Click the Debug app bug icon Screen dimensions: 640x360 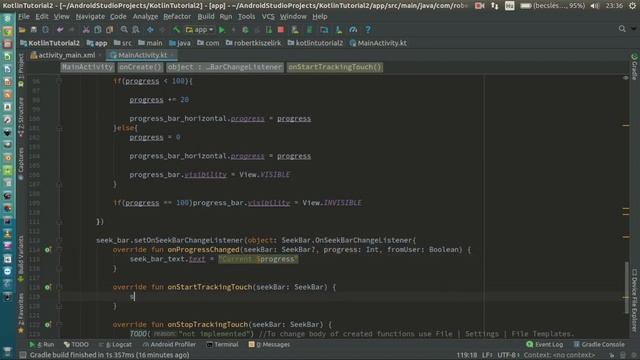pyautogui.click(x=245, y=30)
